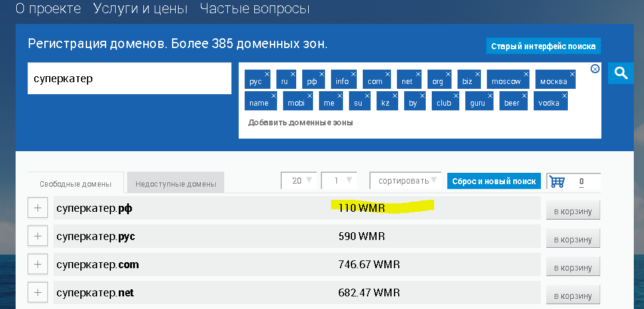Click "Добавить доменные зоны" link
This screenshot has width=644, height=309.
point(300,122)
